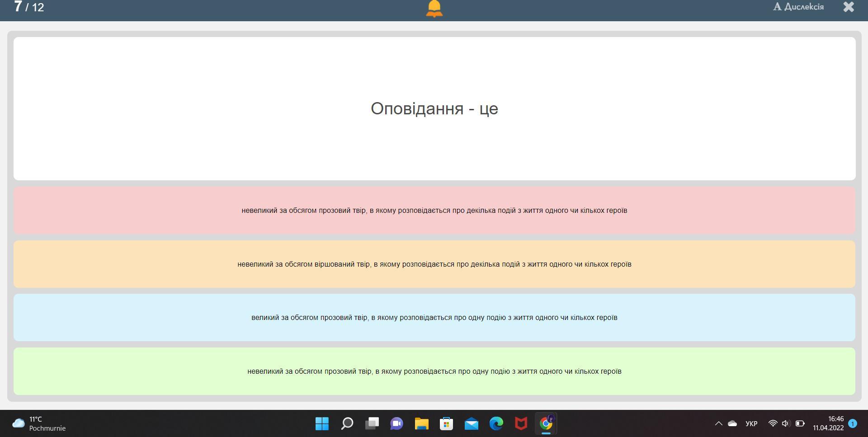Open File Explorer from the taskbar
868x437 pixels.
421,424
